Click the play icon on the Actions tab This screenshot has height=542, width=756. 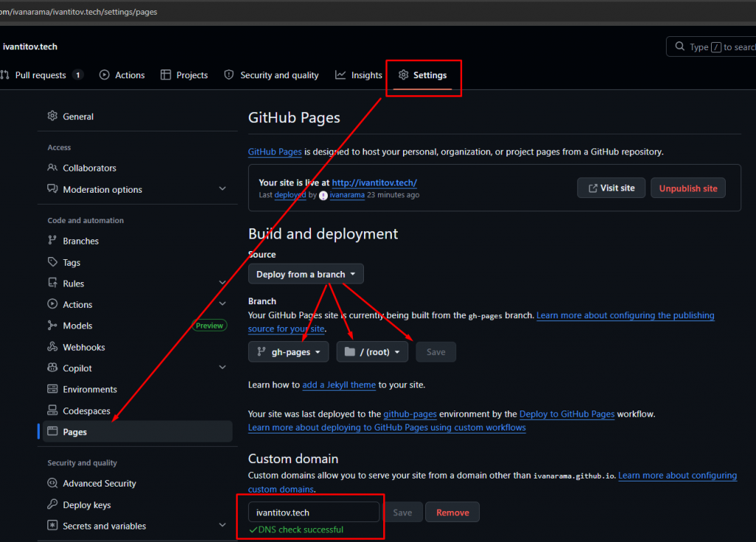tap(104, 75)
